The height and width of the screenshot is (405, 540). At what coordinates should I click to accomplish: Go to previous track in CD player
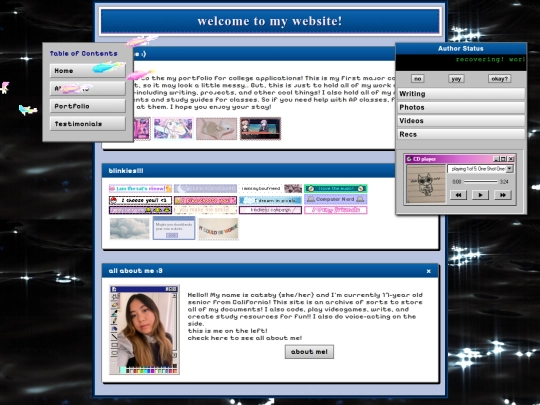458,195
